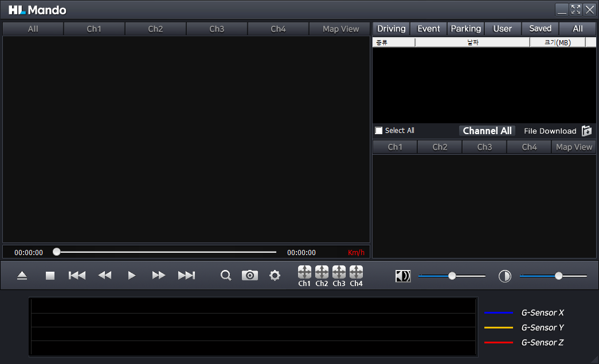Switch to the Event tab
The height and width of the screenshot is (364, 599).
[x=429, y=29]
